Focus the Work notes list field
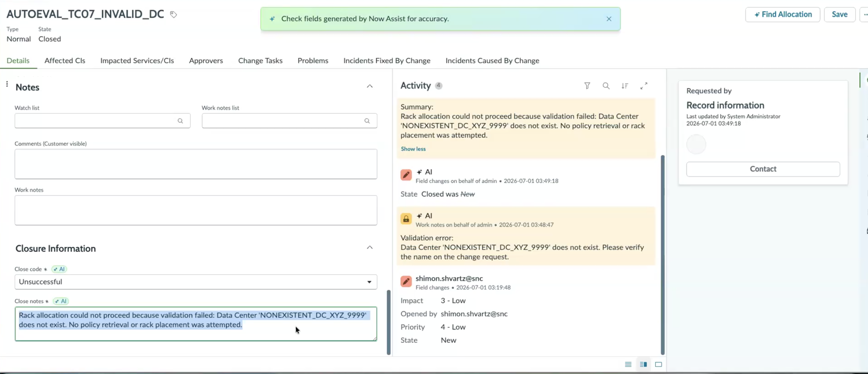The height and width of the screenshot is (374, 868). click(x=289, y=121)
